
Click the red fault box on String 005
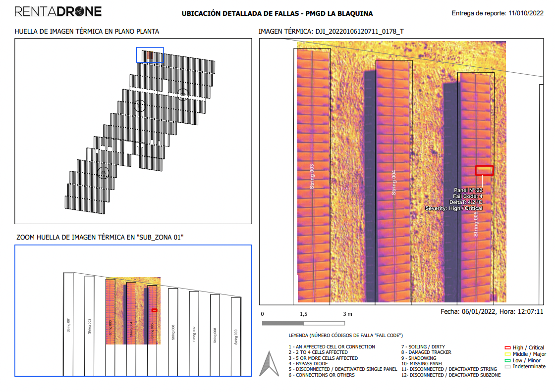[x=484, y=170]
